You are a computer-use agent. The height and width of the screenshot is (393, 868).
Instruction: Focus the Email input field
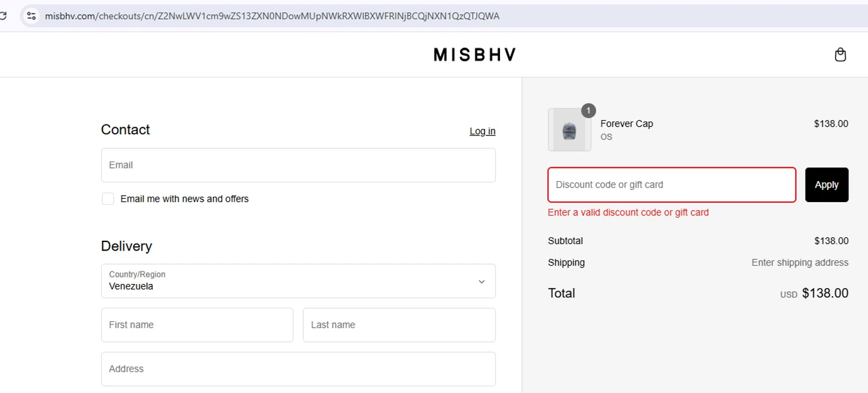pos(298,165)
